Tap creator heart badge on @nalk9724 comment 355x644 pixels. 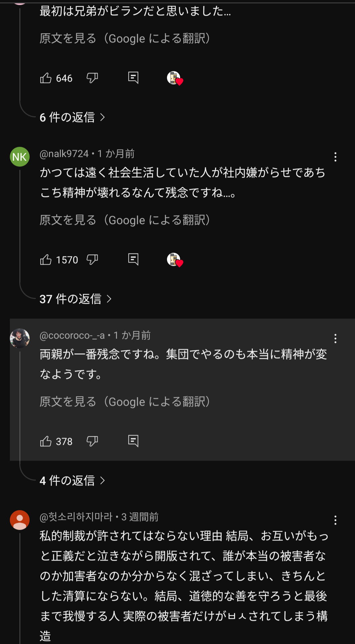(x=175, y=260)
